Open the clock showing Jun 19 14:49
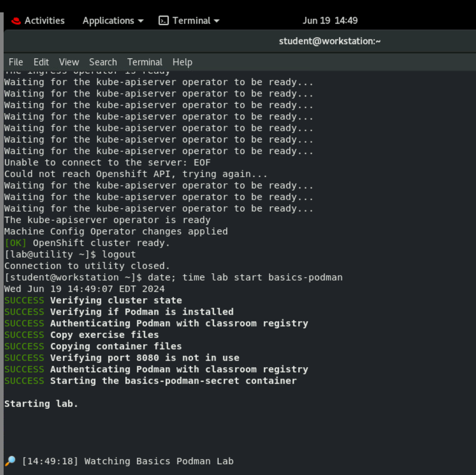The height and width of the screenshot is (475, 476). pos(330,21)
